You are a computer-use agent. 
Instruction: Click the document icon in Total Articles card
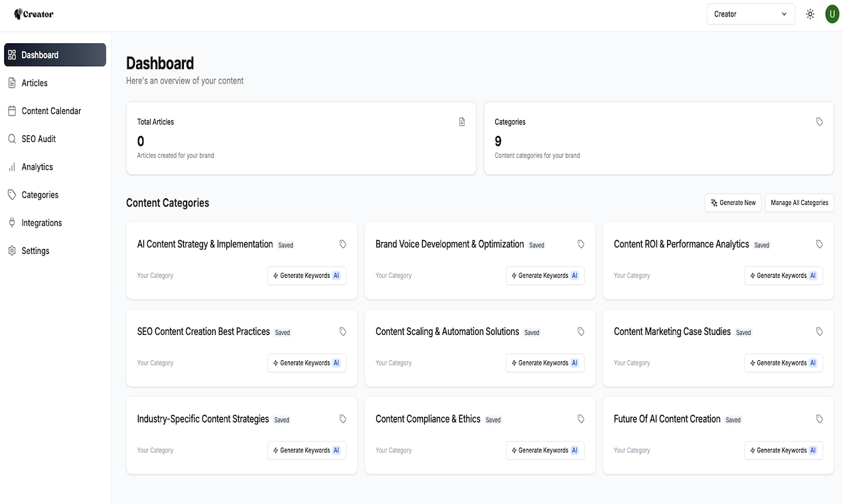click(462, 122)
